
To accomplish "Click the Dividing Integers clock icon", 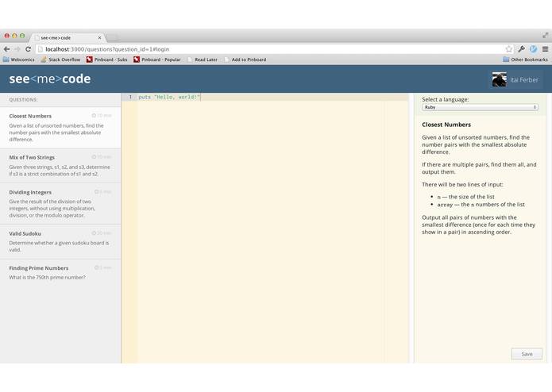I will tap(96, 191).
